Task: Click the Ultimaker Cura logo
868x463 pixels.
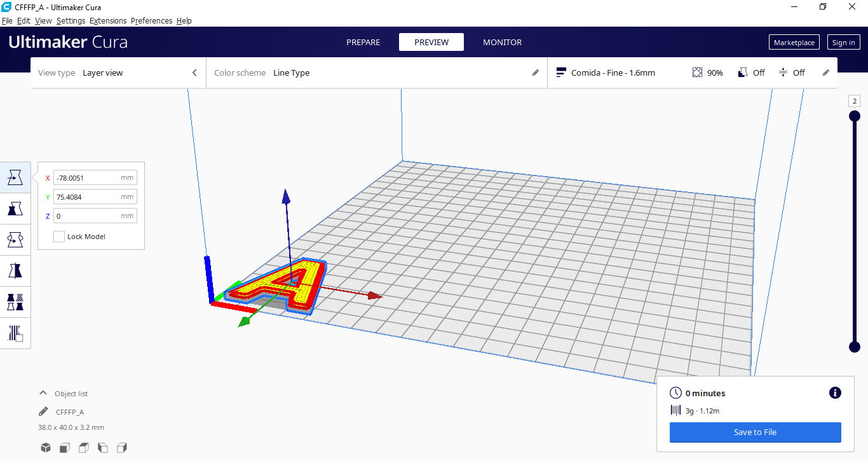Action: 68,42
